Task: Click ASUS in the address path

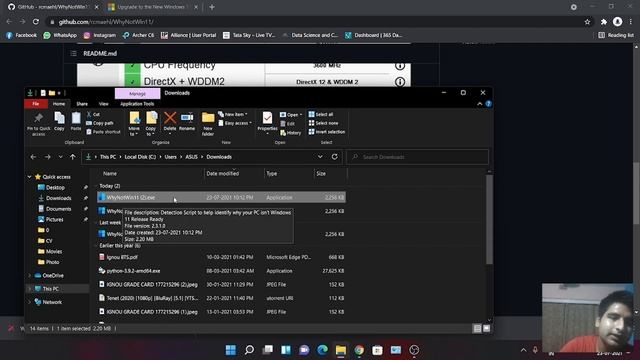Action: pos(191,157)
